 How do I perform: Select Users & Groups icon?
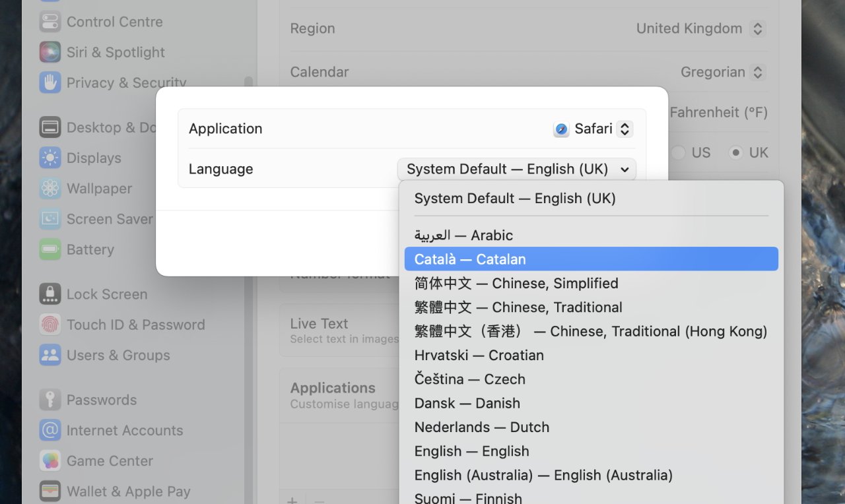pyautogui.click(x=50, y=355)
